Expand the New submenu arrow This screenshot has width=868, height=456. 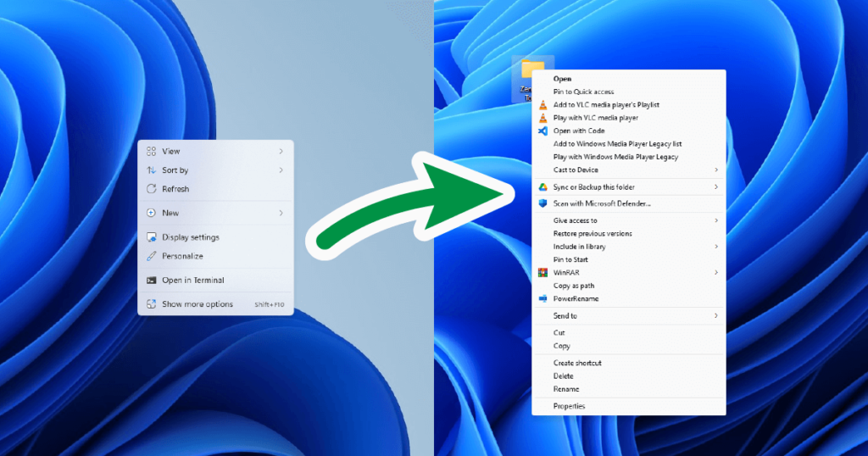tap(281, 213)
